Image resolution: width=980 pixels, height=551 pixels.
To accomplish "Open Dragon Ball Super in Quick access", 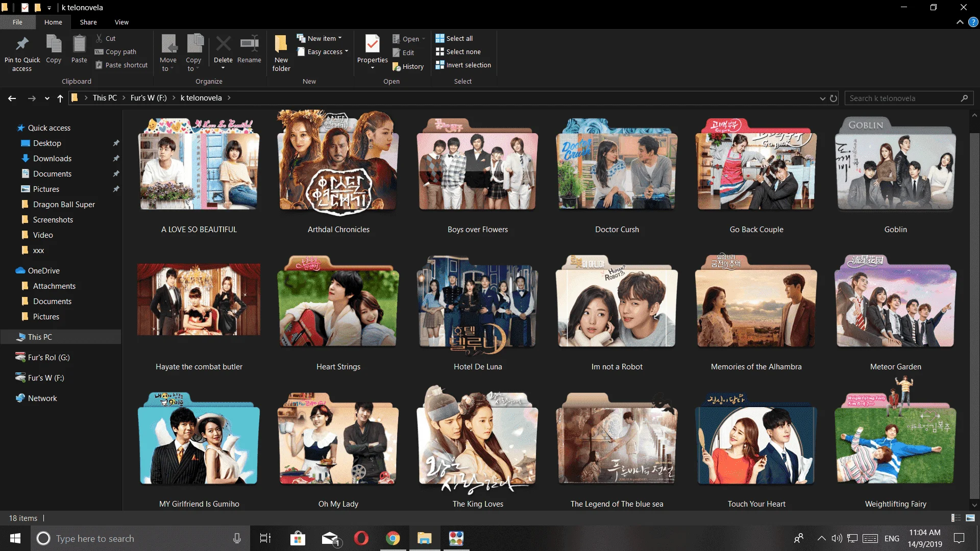I will click(x=64, y=204).
